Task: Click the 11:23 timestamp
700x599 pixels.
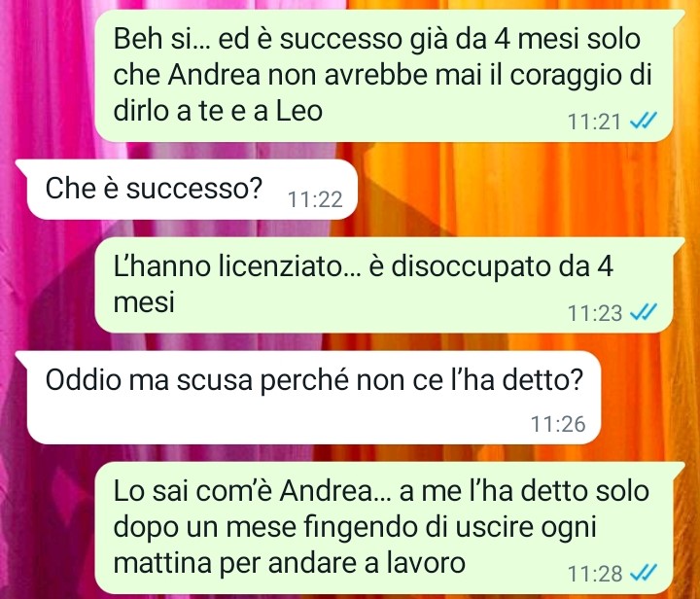Action: 595,313
